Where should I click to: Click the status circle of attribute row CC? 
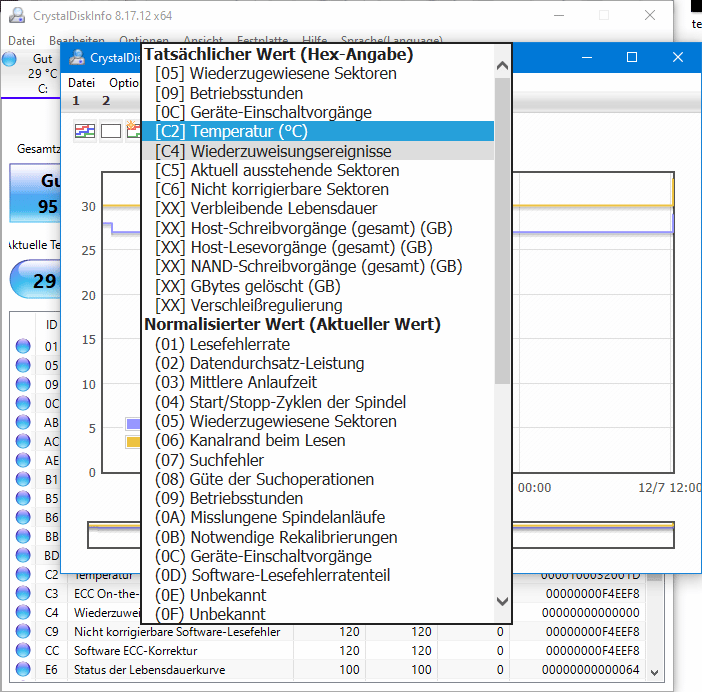point(23,650)
